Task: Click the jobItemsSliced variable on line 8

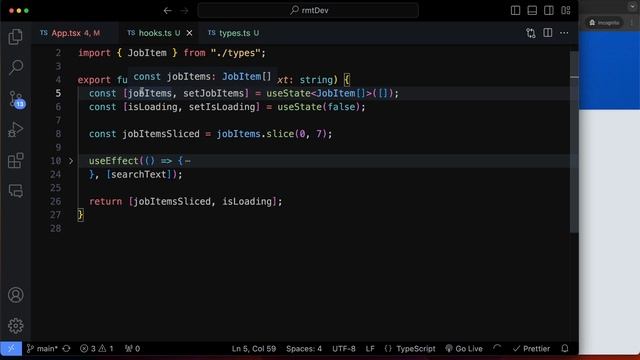Action: (161, 134)
